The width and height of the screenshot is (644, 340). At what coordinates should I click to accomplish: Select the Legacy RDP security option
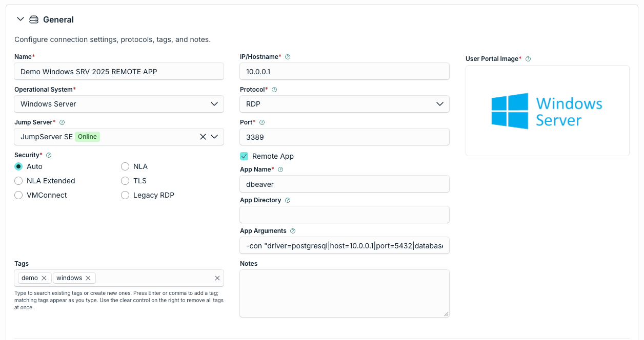click(125, 195)
